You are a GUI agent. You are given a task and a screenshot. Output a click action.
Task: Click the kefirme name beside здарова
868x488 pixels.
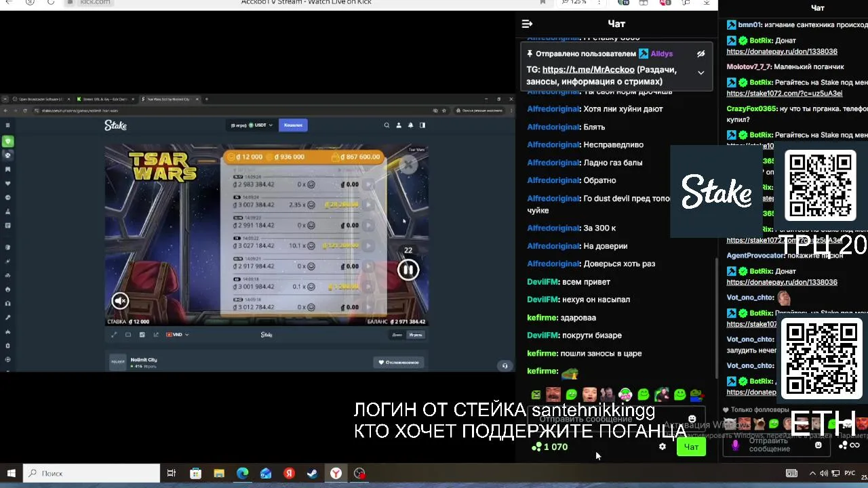(542, 317)
